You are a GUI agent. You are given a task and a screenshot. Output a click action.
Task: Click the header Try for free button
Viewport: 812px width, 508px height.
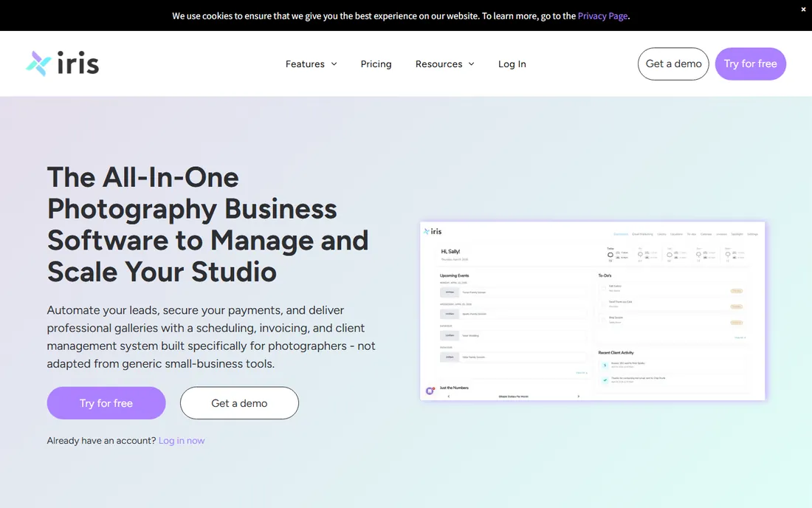pos(751,63)
